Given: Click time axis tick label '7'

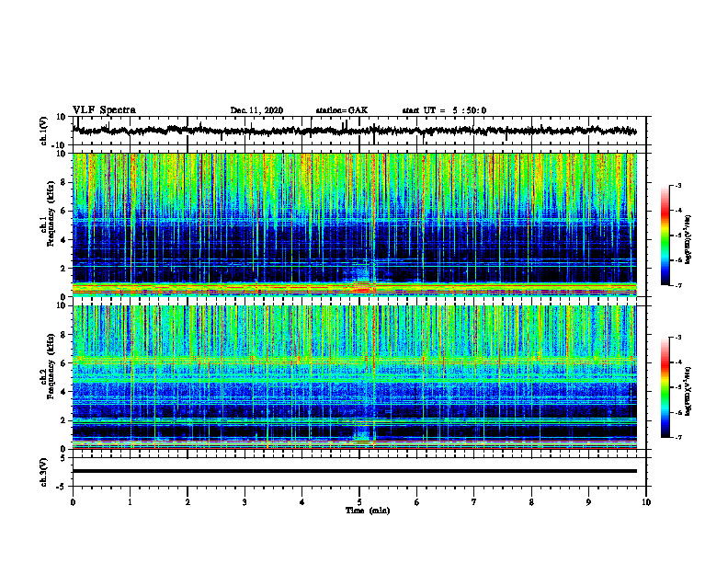Looking at the screenshot, I should pyautogui.click(x=474, y=502).
